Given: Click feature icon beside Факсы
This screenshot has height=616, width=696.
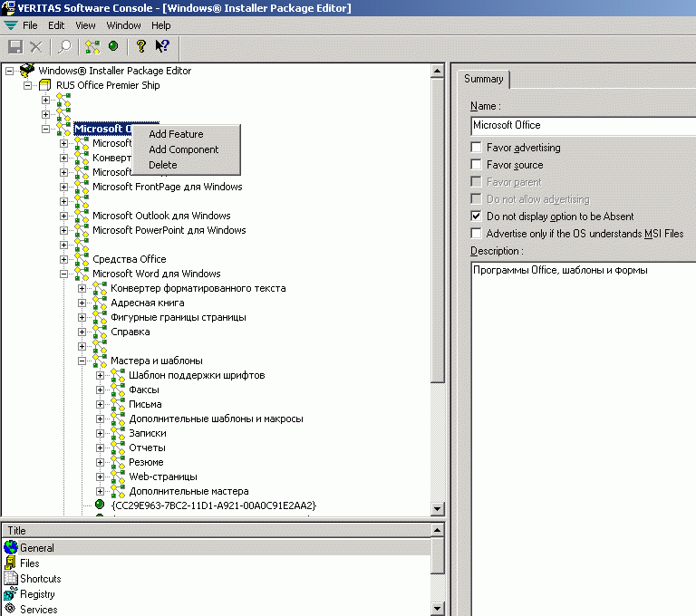Looking at the screenshot, I should tap(118, 390).
